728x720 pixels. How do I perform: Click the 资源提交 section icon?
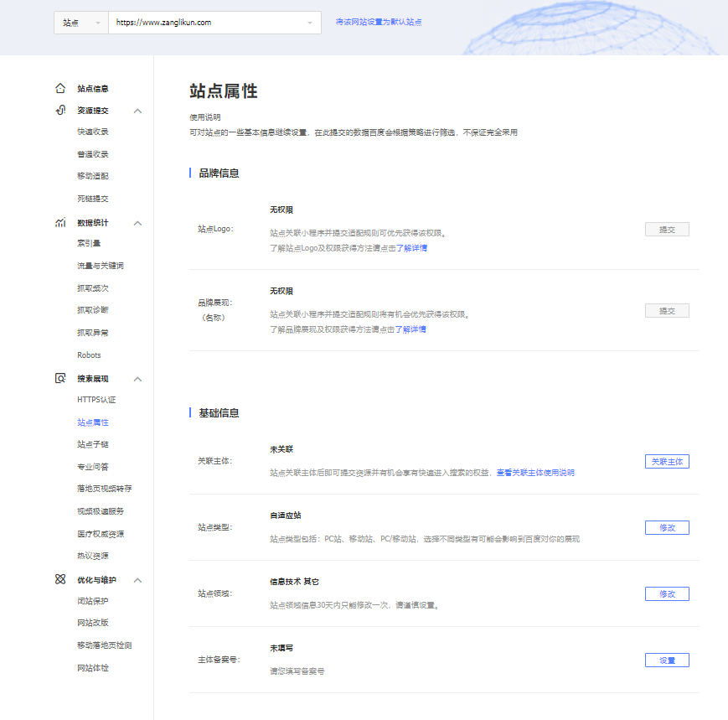(60, 111)
